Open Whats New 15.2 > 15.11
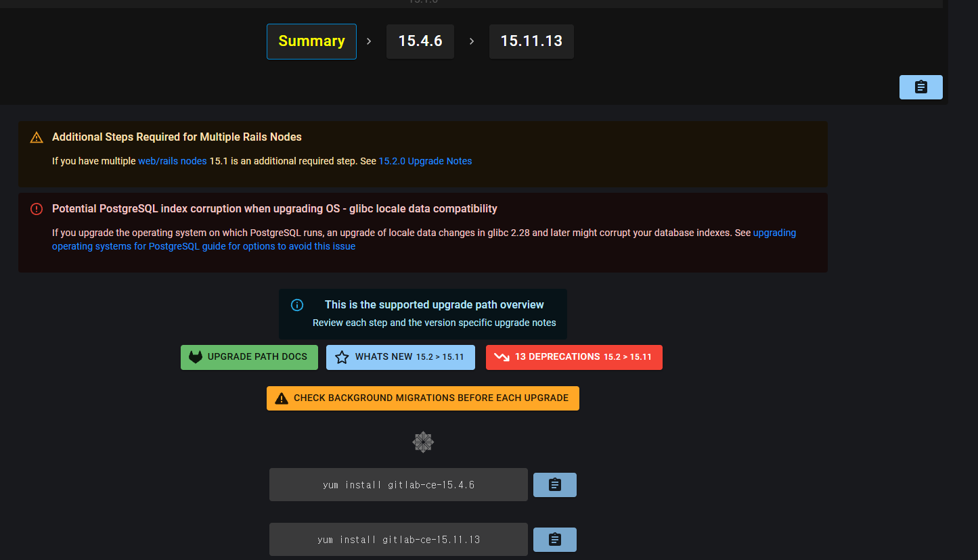The image size is (978, 560). click(x=401, y=357)
